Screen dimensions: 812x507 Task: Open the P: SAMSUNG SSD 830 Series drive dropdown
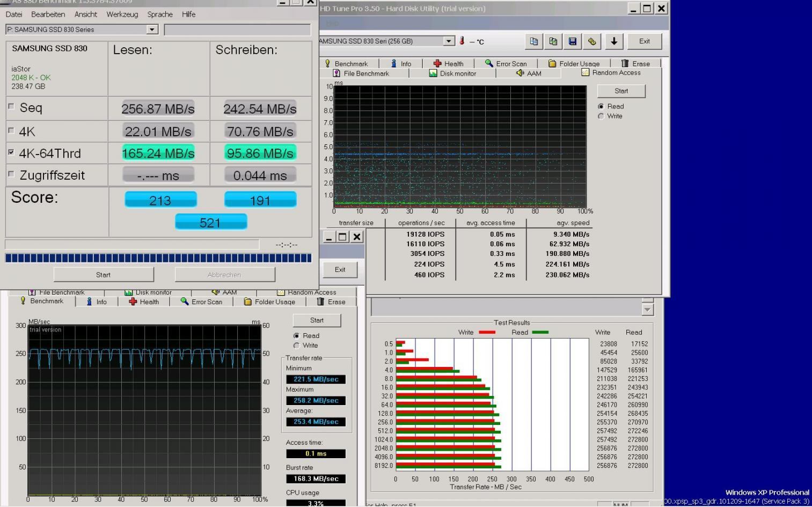[x=152, y=30]
